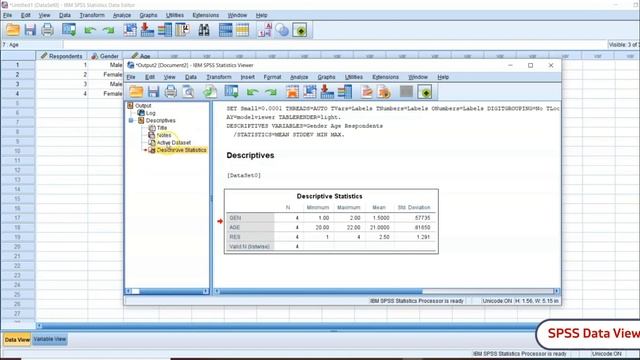This screenshot has height=360, width=640.
Task: Open Recall dialog icon in Viewer toolbar
Action: coord(231,92)
